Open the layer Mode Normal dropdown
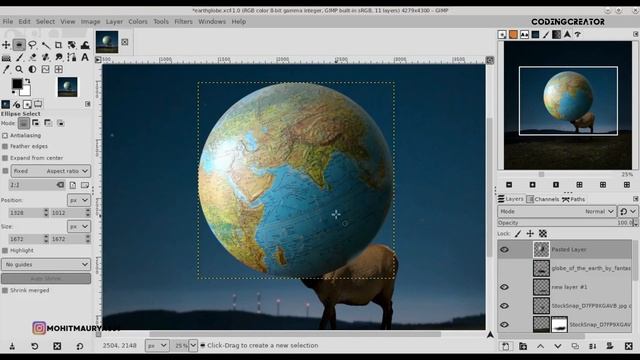Screen dimensions: 640x360 [x=557, y=211]
